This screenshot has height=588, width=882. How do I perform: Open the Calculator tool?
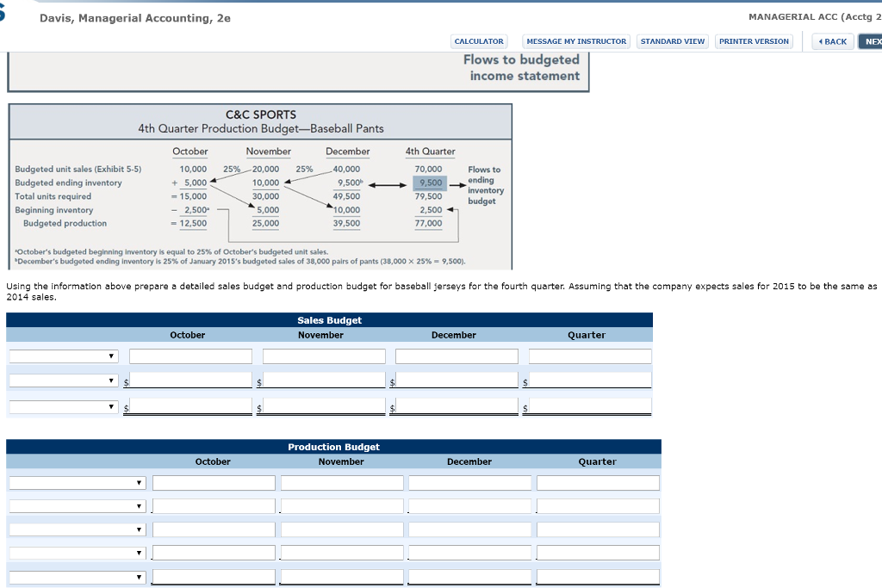(x=479, y=40)
